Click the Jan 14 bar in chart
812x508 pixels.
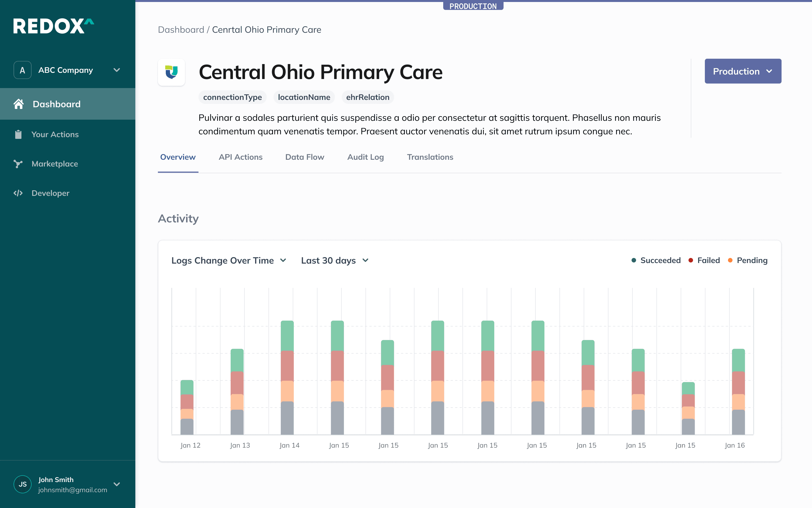click(x=287, y=378)
